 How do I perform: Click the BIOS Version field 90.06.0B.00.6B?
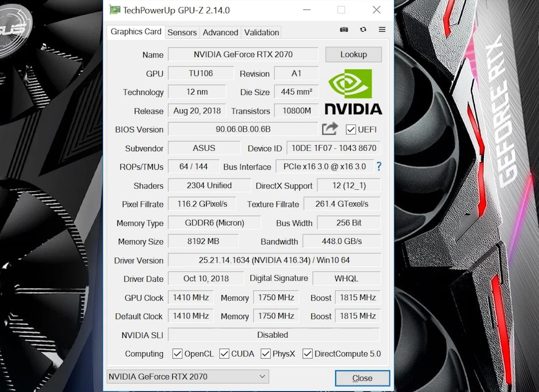243,129
